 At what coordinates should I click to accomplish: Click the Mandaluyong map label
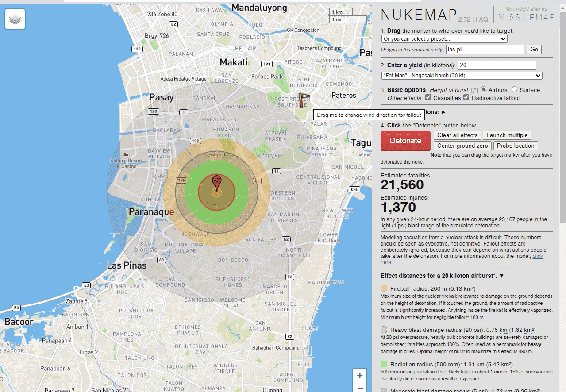(x=259, y=8)
